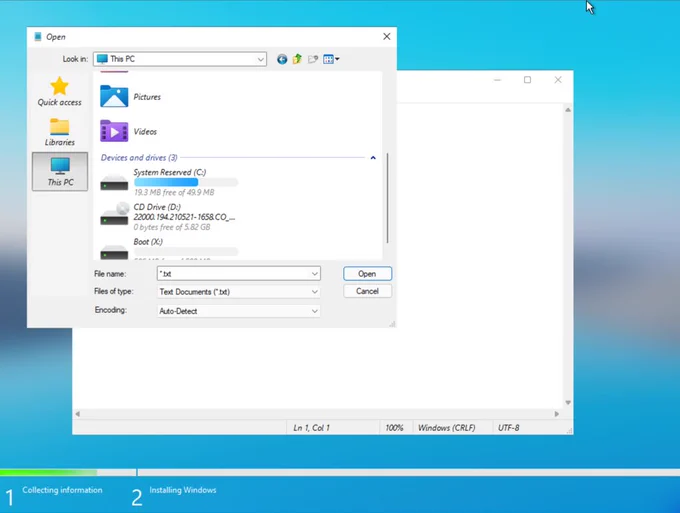Click Windows (CRLF) in status bar

pyautogui.click(x=446, y=428)
